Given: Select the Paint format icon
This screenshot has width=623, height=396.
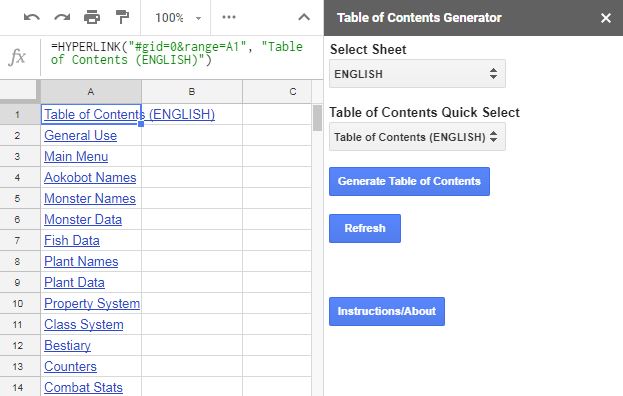Looking at the screenshot, I should pos(122,17).
